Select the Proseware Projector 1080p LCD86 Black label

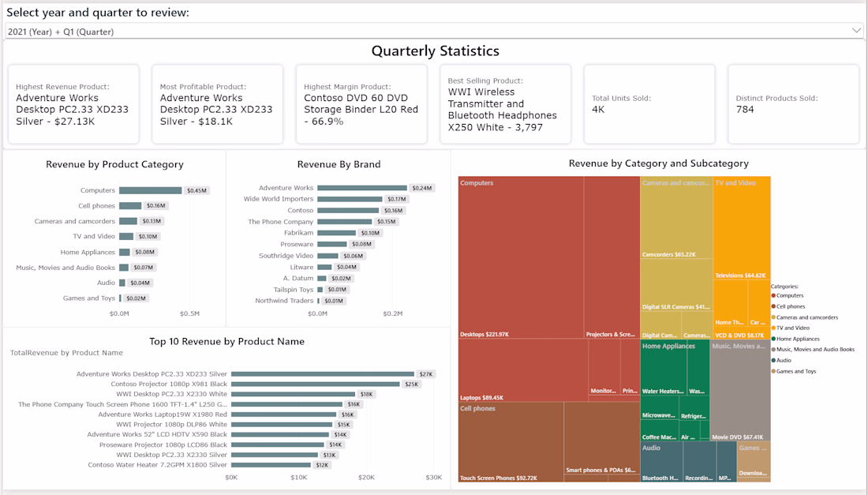pyautogui.click(x=163, y=444)
